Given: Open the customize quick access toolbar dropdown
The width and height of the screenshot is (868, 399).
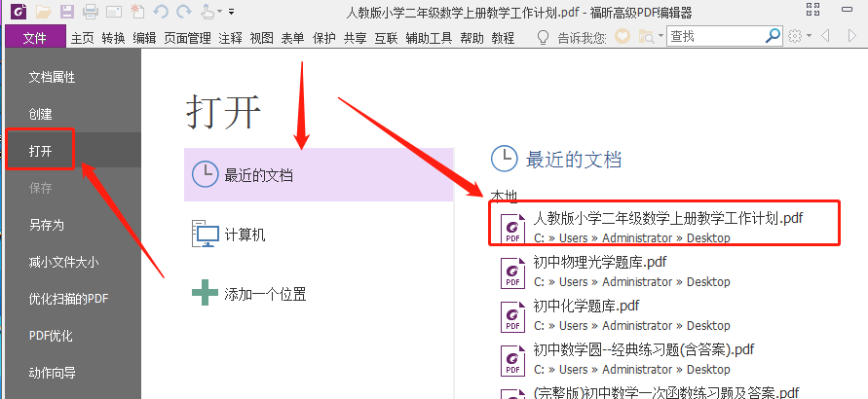Looking at the screenshot, I should point(231,11).
